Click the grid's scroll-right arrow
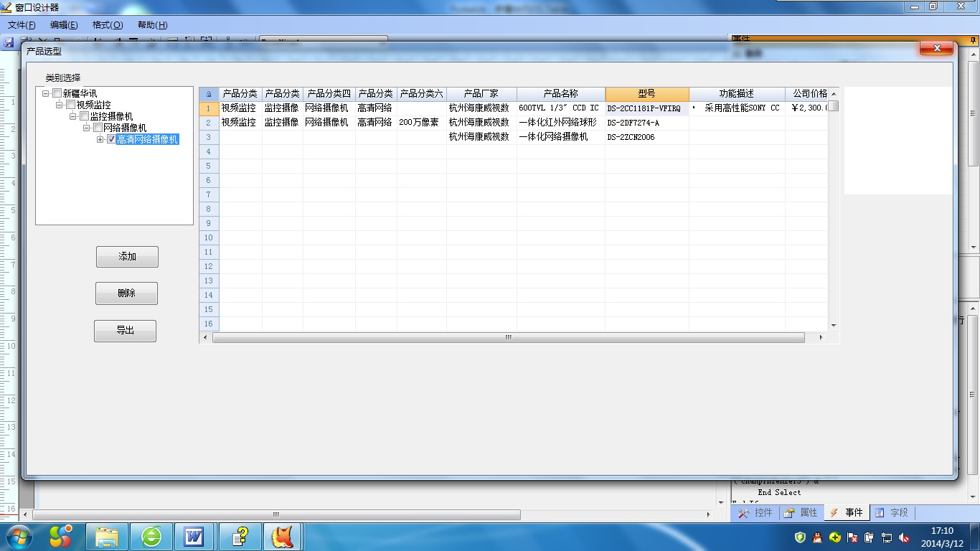 click(x=821, y=337)
